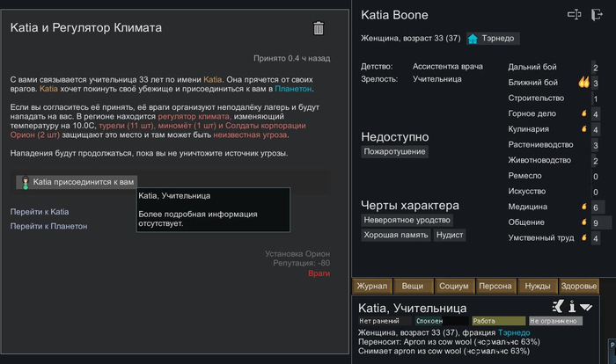The image size is (616, 364).
Task: Click the blue Тэрнедо faction home icon
Action: (473, 39)
